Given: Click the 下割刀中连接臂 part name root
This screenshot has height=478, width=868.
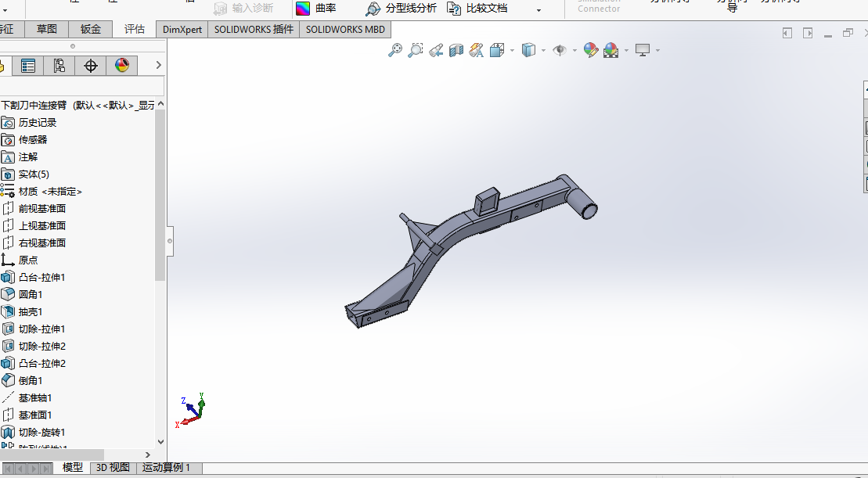Looking at the screenshot, I should [34, 105].
